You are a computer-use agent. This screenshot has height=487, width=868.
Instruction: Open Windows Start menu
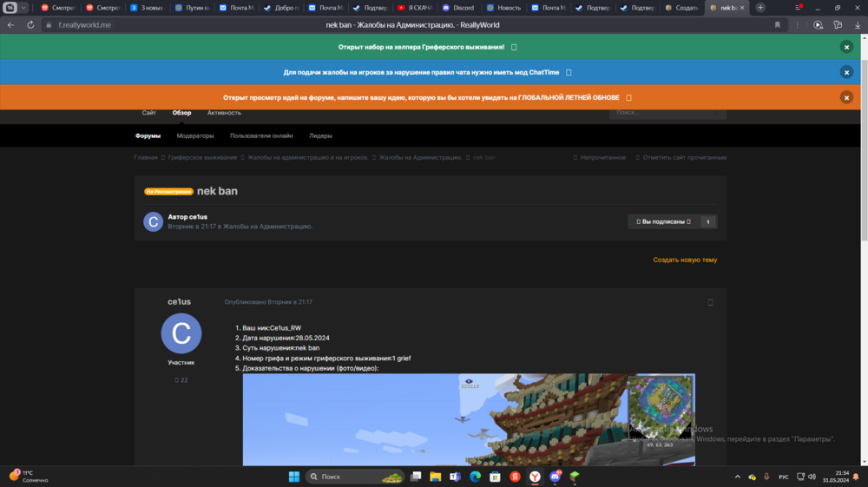pyautogui.click(x=294, y=477)
